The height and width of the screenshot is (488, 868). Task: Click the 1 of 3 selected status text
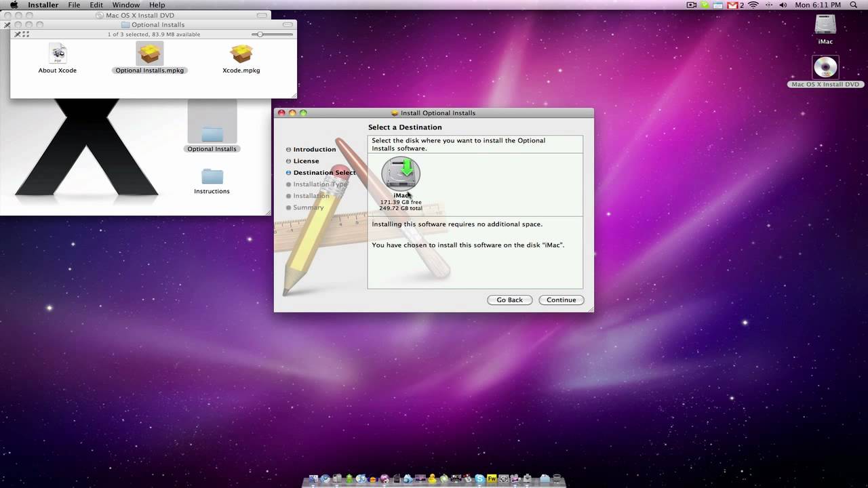click(x=154, y=34)
